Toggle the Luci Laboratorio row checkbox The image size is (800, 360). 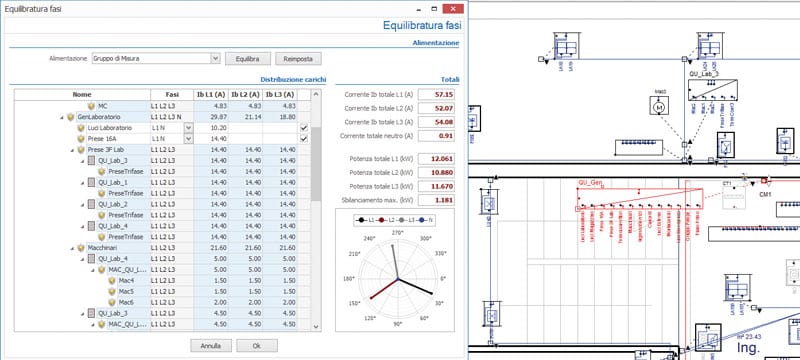(x=304, y=128)
